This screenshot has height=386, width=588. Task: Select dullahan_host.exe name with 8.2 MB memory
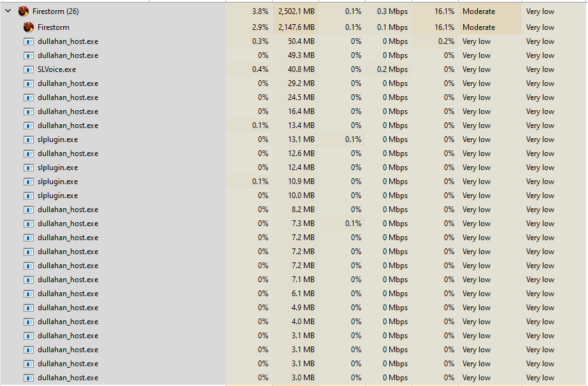[x=68, y=210]
